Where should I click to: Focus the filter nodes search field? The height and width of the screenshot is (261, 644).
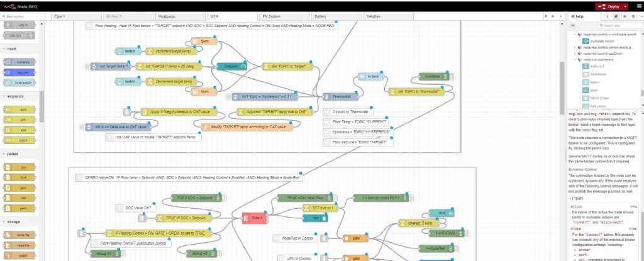click(23, 16)
